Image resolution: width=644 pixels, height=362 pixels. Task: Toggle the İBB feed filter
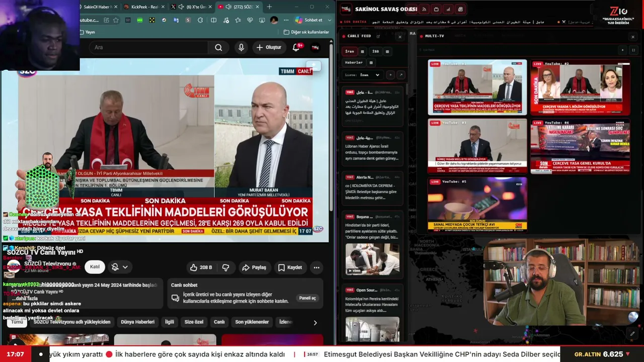375,51
